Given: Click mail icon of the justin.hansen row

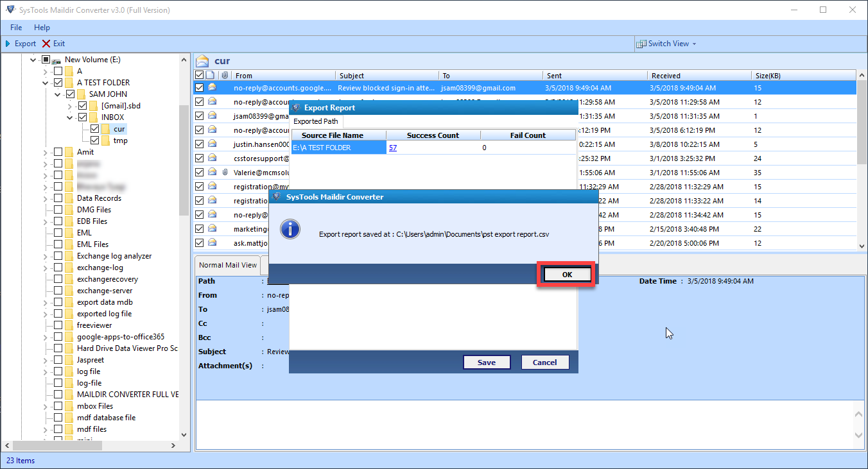Looking at the screenshot, I should pos(212,144).
